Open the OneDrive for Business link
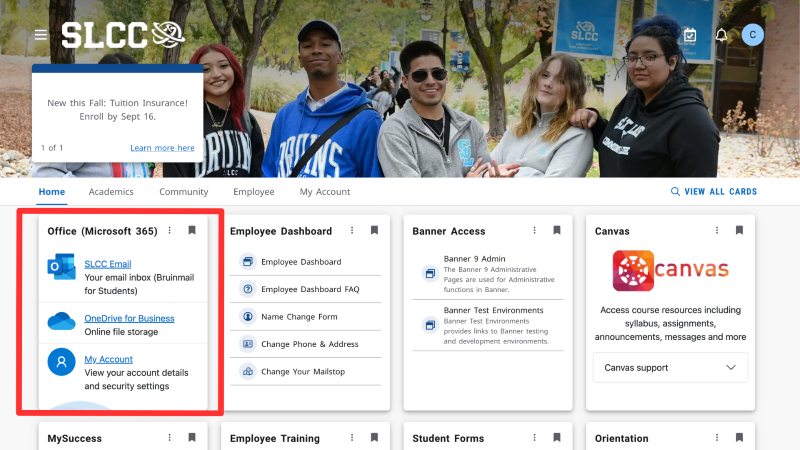Image resolution: width=800 pixels, height=450 pixels. tap(129, 318)
